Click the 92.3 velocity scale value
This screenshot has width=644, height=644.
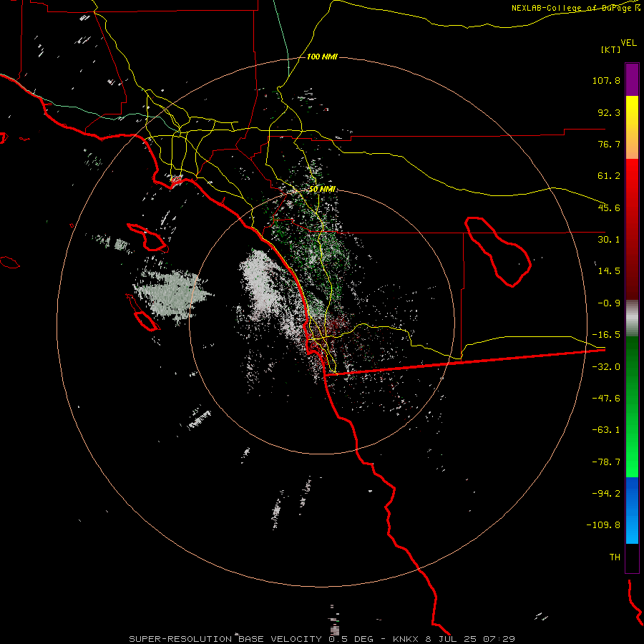[609, 112]
